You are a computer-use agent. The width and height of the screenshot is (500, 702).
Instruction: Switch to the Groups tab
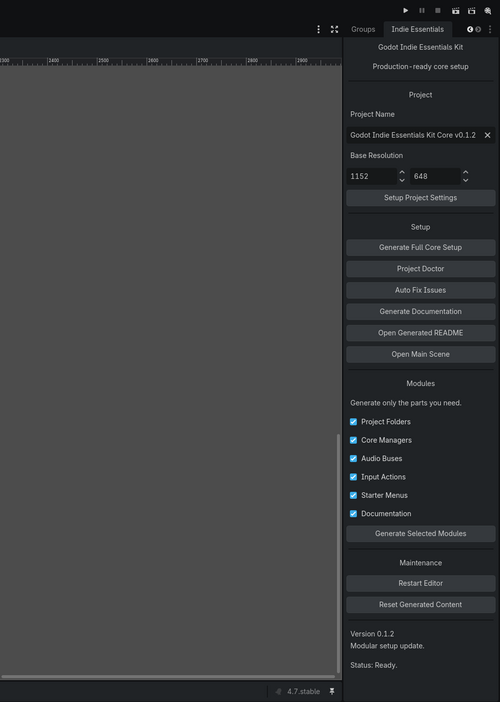pos(363,29)
